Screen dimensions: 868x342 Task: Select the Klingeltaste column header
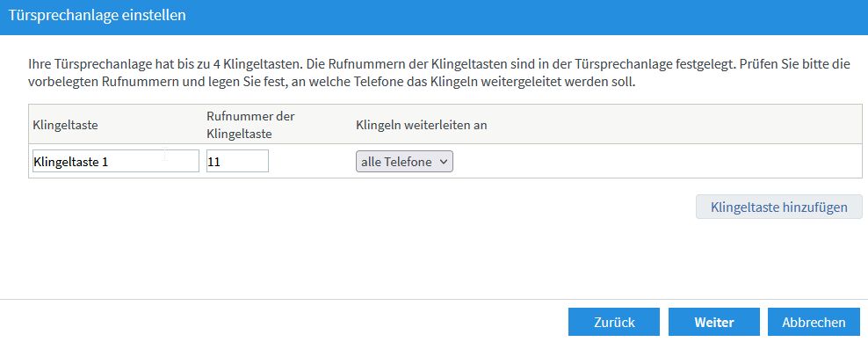pyautogui.click(x=65, y=125)
